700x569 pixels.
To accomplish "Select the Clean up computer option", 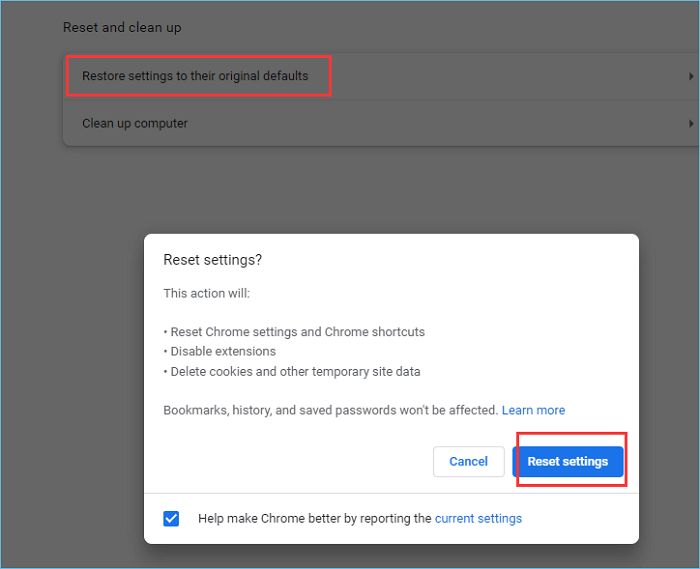I will pos(135,124).
